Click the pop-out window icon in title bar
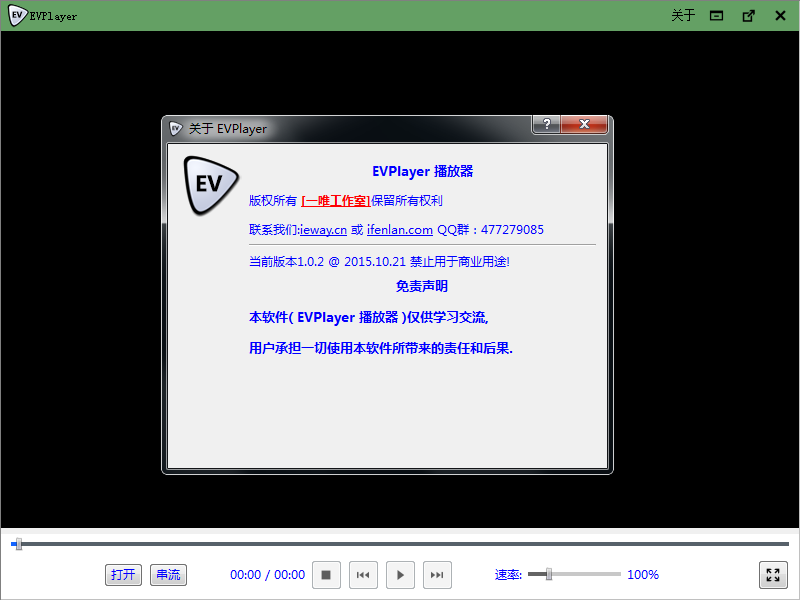Screen dimensions: 800x600 [748, 16]
